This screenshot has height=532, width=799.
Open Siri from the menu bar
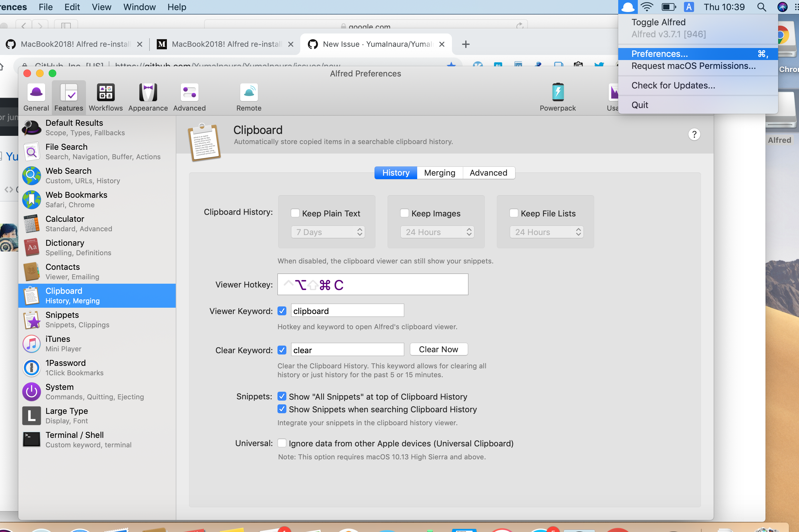click(782, 7)
